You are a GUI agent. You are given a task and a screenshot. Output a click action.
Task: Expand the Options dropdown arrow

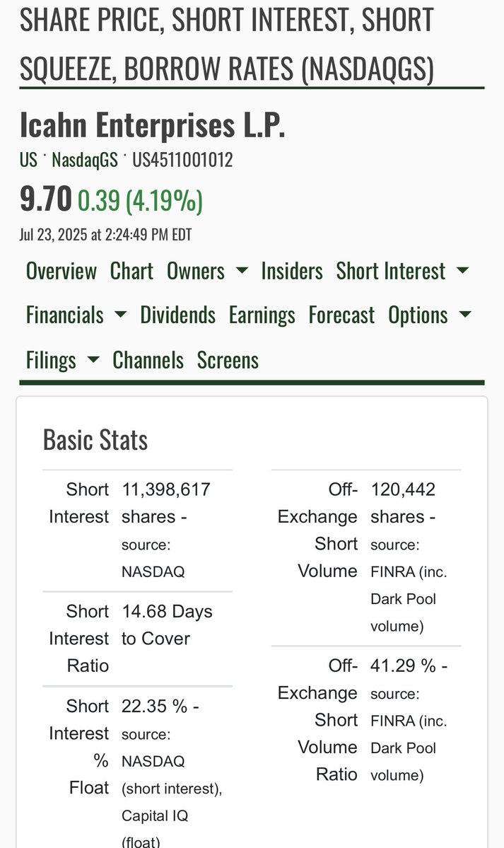(x=465, y=315)
